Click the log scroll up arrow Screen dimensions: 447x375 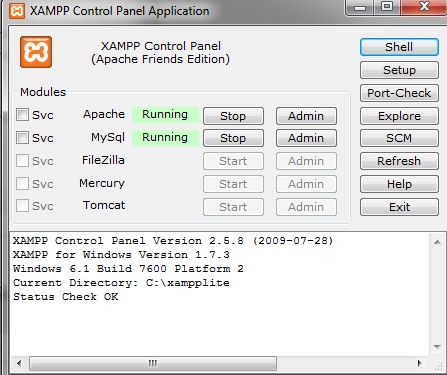[x=437, y=242]
